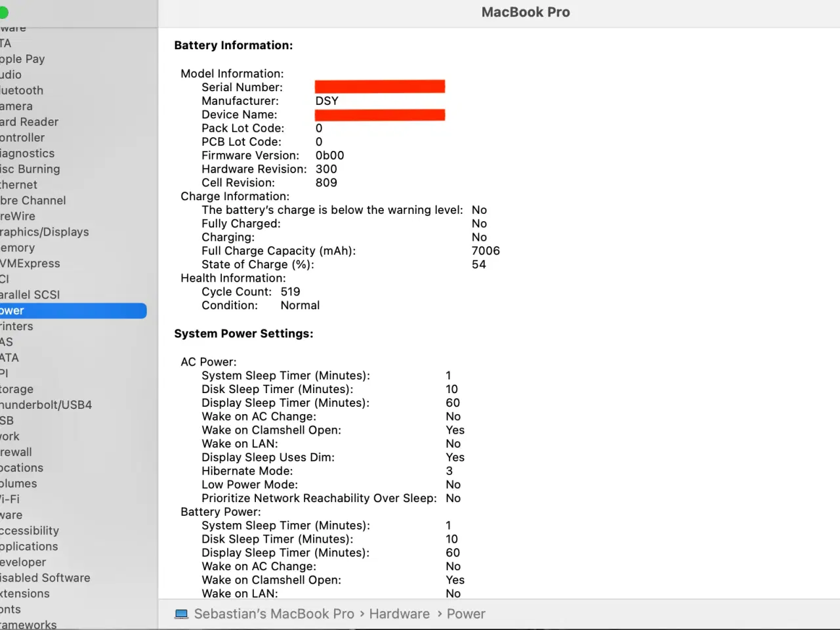Open Graphics/Displays in the sidebar
This screenshot has height=630, width=840.
coord(45,232)
